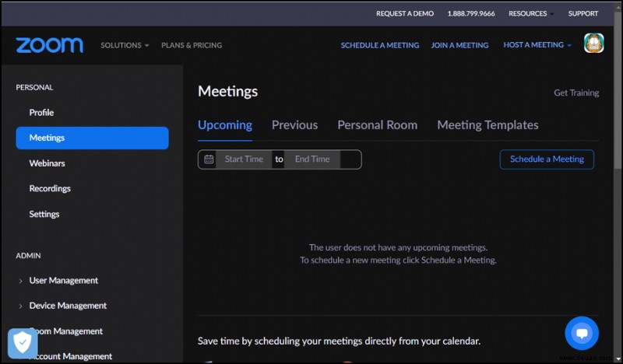Viewport: 623px width, 364px height.
Task: Select the Meeting Templates tab
Action: pyautogui.click(x=487, y=125)
